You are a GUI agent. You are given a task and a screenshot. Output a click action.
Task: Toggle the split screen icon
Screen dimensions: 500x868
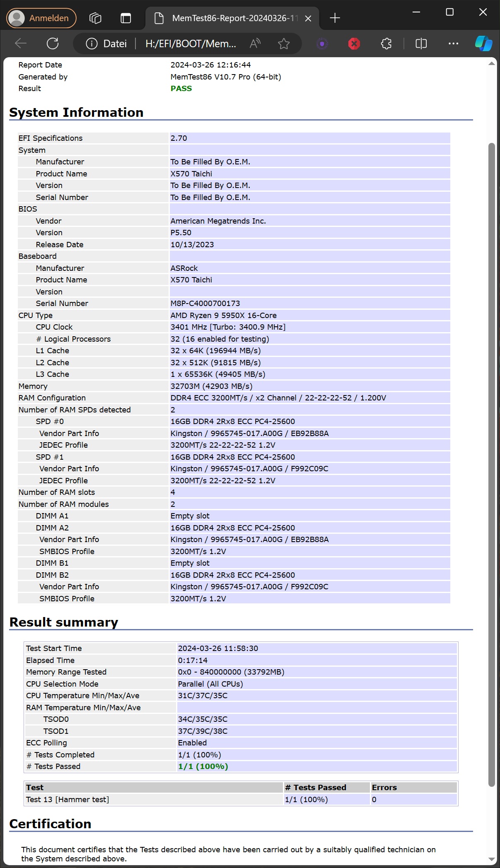pyautogui.click(x=421, y=43)
